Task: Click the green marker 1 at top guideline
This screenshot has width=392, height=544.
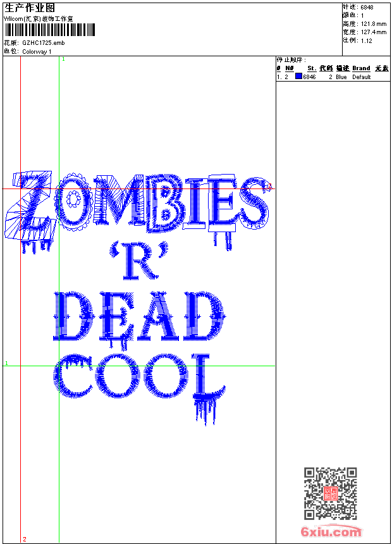Action: pyautogui.click(x=63, y=59)
